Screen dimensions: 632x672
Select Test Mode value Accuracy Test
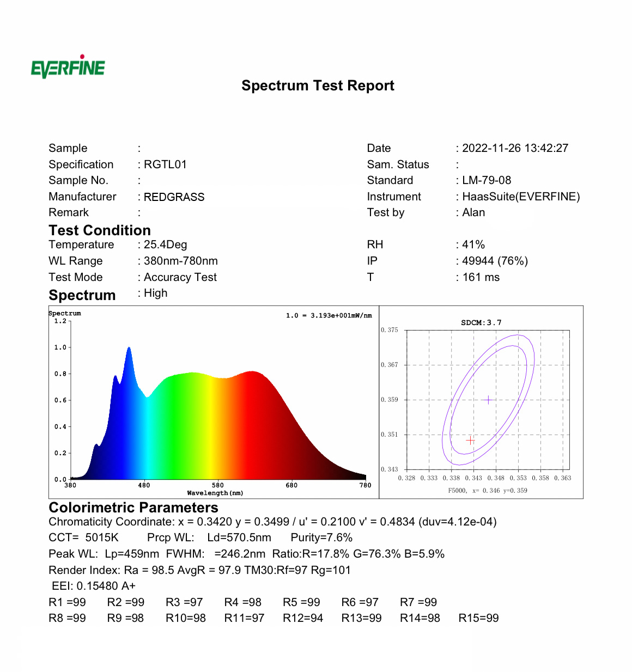(x=180, y=277)
